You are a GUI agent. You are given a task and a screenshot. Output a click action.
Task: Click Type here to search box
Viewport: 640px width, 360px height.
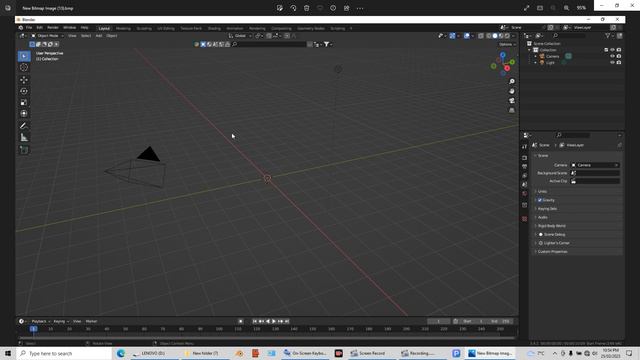[x=64, y=353]
